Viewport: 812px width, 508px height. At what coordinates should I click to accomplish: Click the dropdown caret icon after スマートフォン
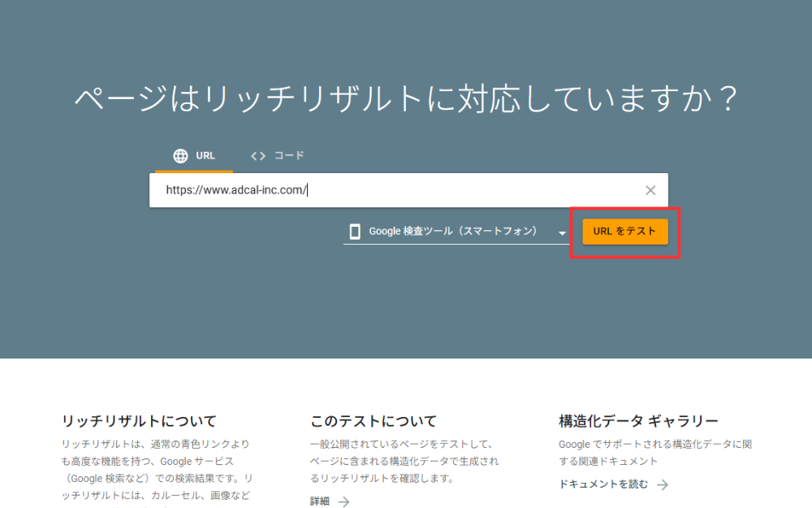[563, 232]
